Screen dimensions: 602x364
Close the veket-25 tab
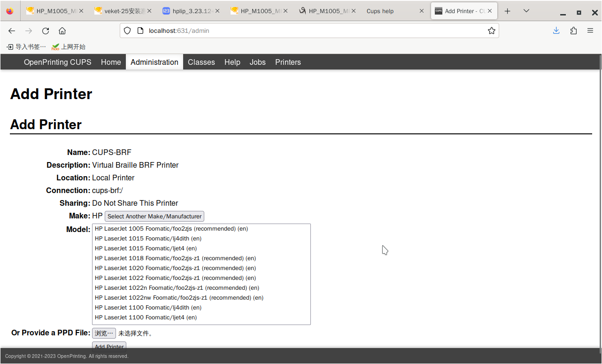(149, 11)
